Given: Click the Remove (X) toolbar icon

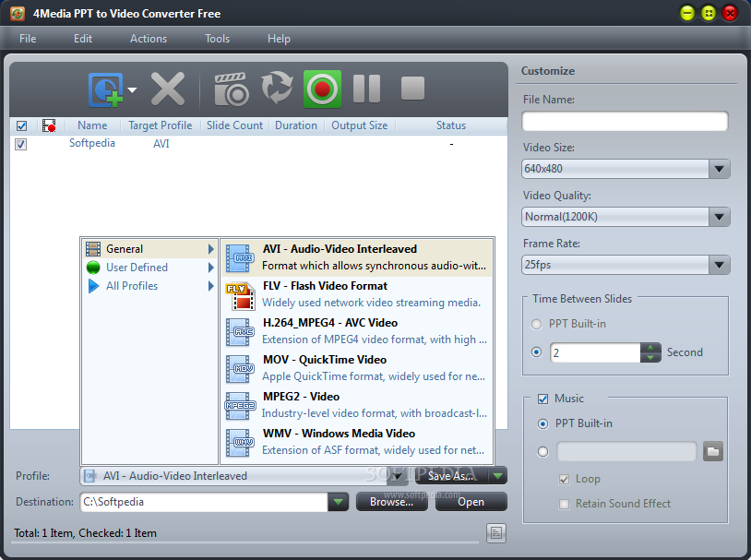Looking at the screenshot, I should click(168, 89).
